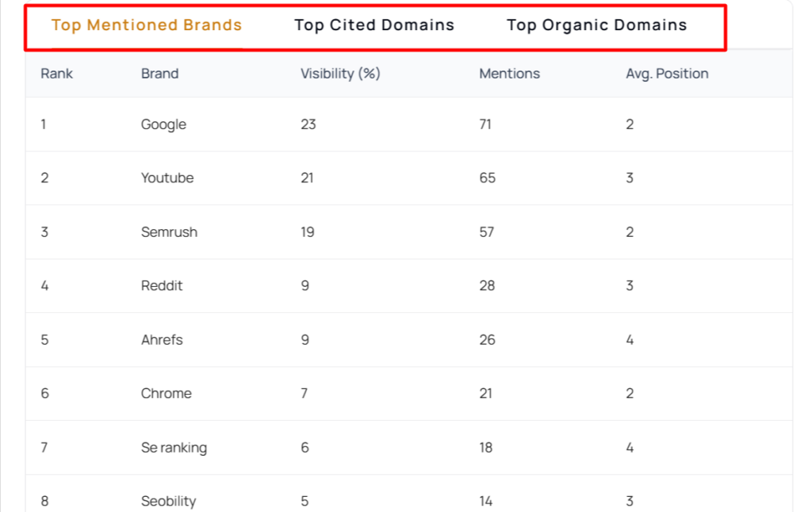812x512 pixels.
Task: Switch to the Top Mentioned Brands tab
Action: click(x=147, y=25)
